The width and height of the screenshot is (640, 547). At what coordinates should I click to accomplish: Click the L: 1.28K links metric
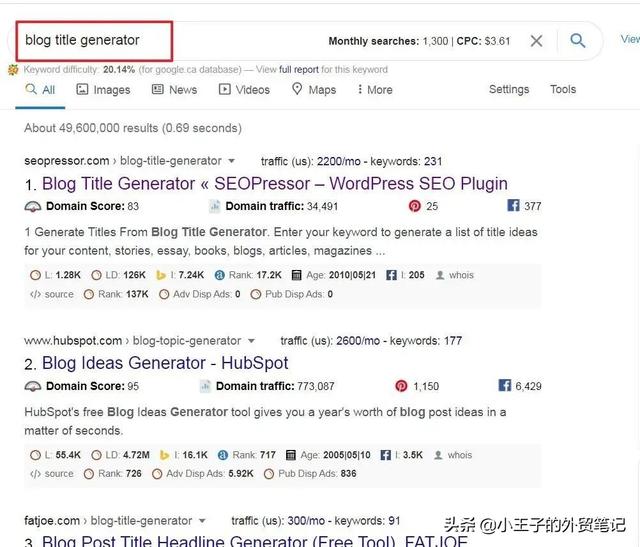click(56, 275)
